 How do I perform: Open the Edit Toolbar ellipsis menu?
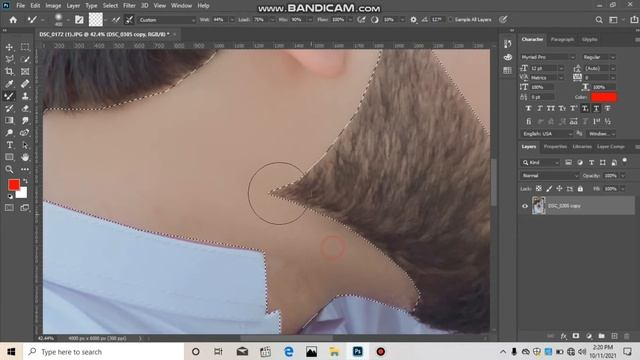25,169
